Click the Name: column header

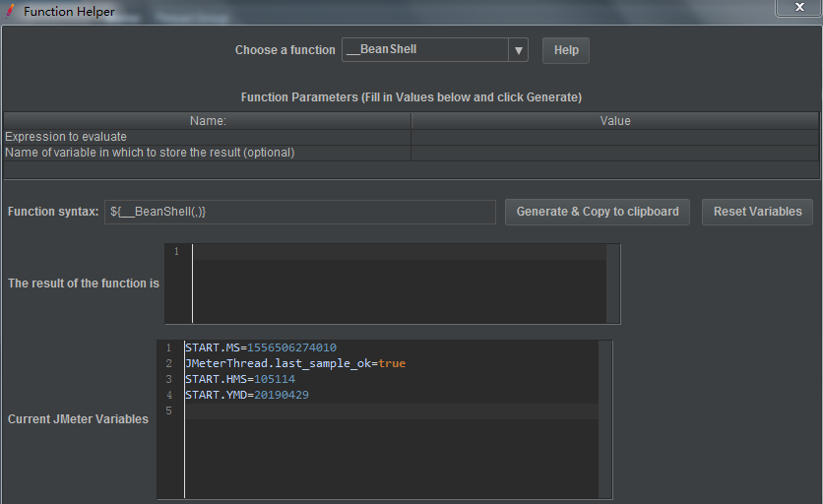click(x=208, y=121)
